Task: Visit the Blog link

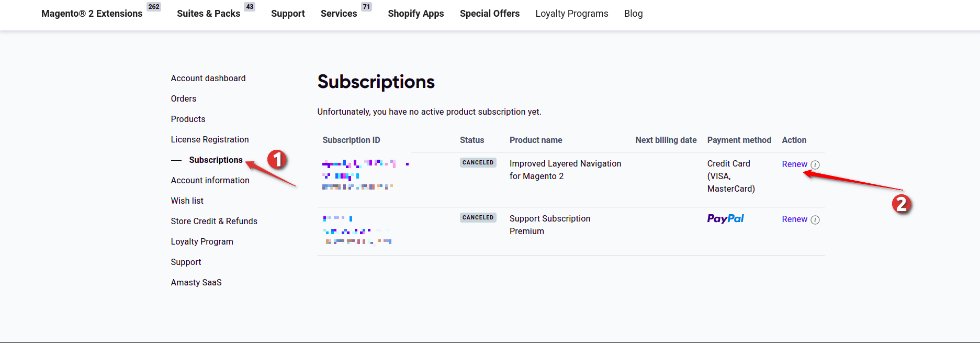Action: pos(633,14)
